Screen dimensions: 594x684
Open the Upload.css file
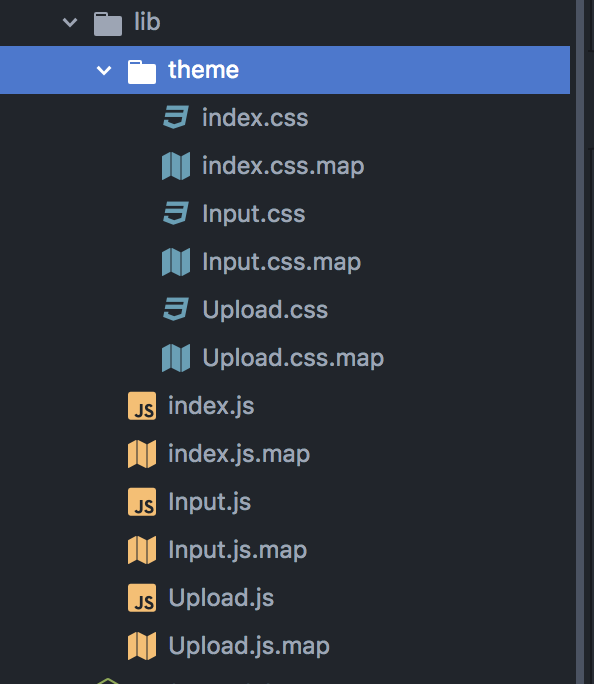pos(265,310)
